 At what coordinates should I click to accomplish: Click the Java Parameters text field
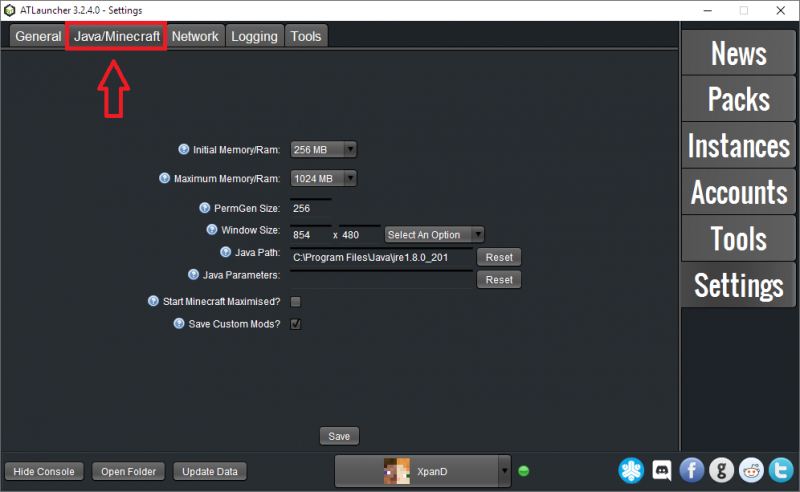(x=381, y=280)
